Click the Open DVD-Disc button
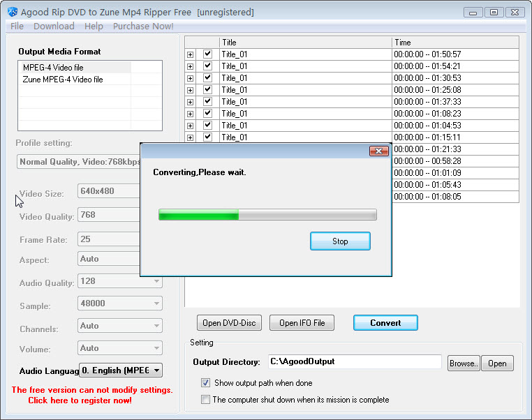Viewport: 532px width, 420px height. tap(229, 323)
